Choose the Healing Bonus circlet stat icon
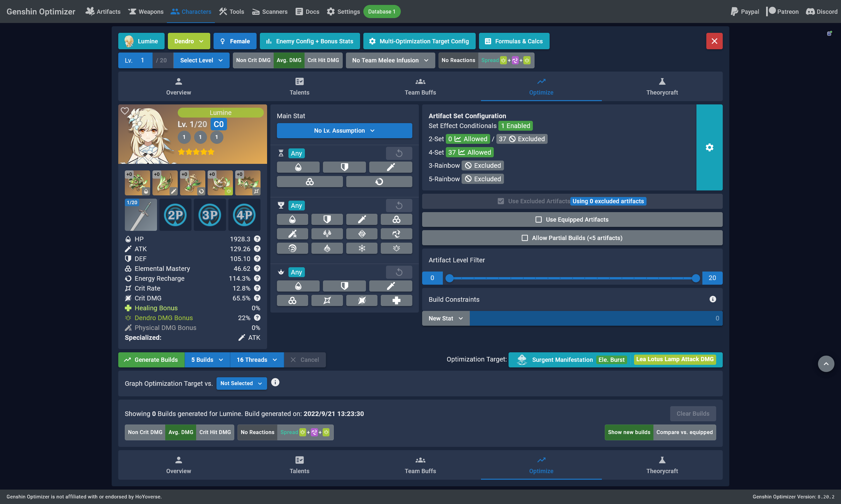841x504 pixels. [396, 300]
